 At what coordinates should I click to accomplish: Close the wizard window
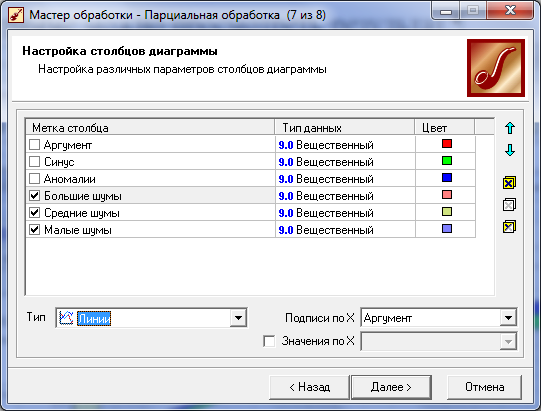(510, 11)
